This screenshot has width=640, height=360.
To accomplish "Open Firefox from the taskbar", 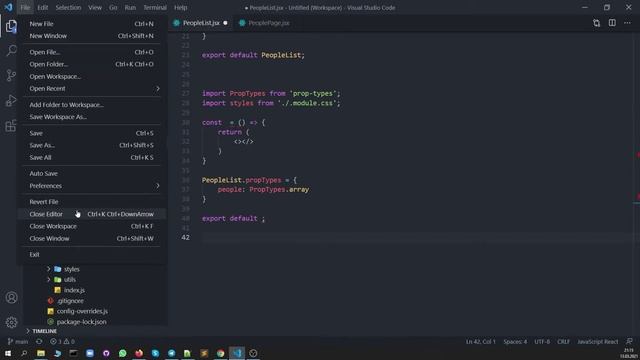I will click(x=139, y=353).
